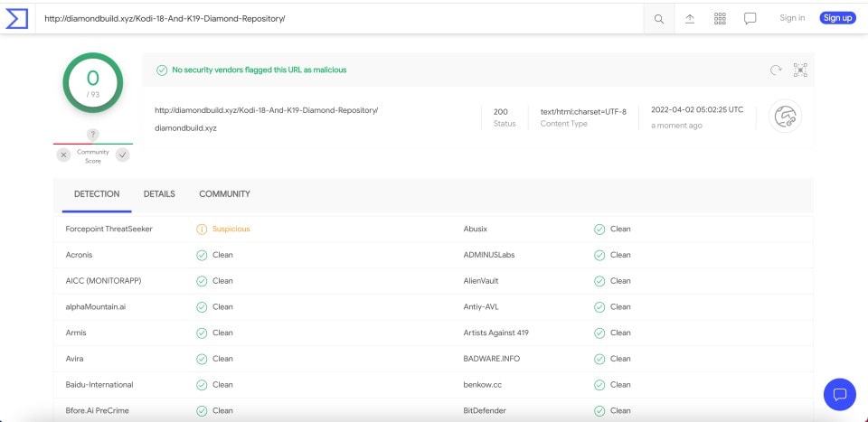Select the diamondbuild.xyz domain text
Viewport: 868px width, 422px height.
[x=185, y=127]
